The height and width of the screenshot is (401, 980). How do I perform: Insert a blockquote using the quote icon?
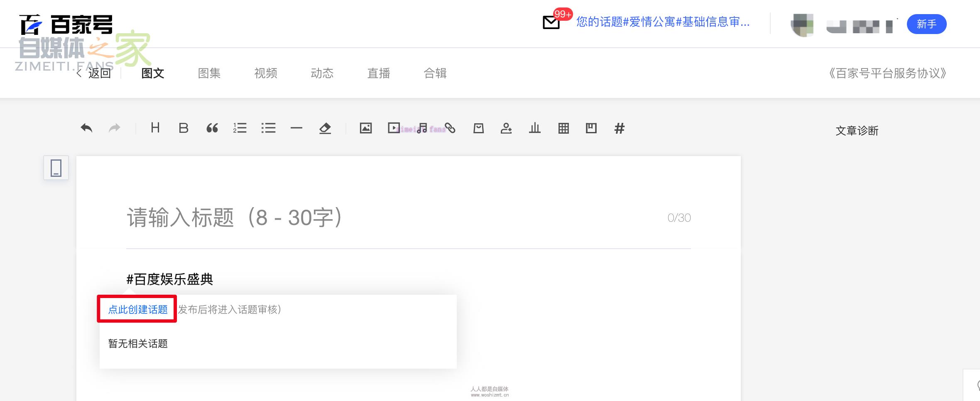pos(212,128)
